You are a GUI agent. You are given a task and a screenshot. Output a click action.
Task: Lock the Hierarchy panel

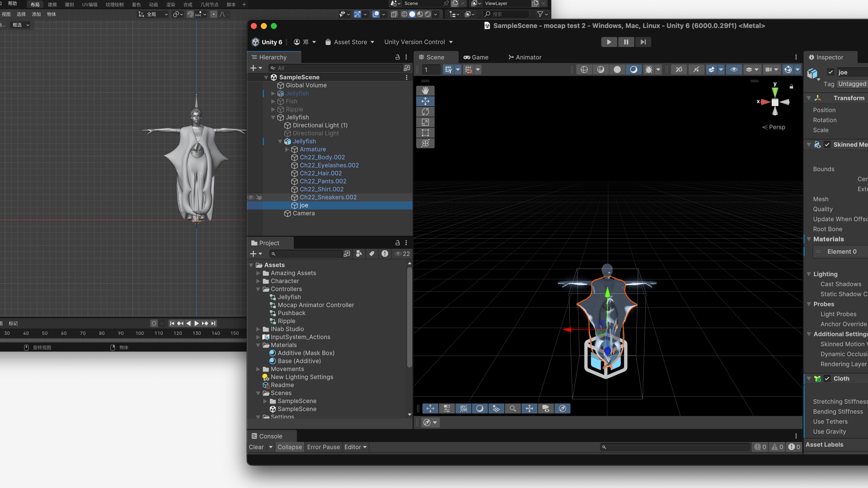pos(397,57)
